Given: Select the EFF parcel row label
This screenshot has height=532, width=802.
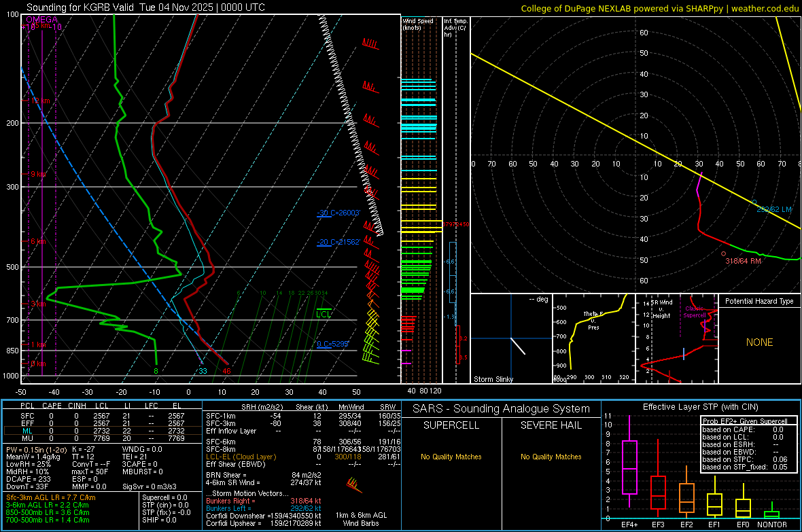Looking at the screenshot, I should (x=27, y=423).
